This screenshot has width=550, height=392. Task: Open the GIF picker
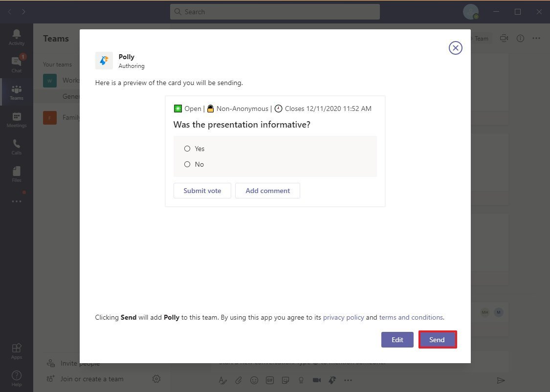click(270, 380)
